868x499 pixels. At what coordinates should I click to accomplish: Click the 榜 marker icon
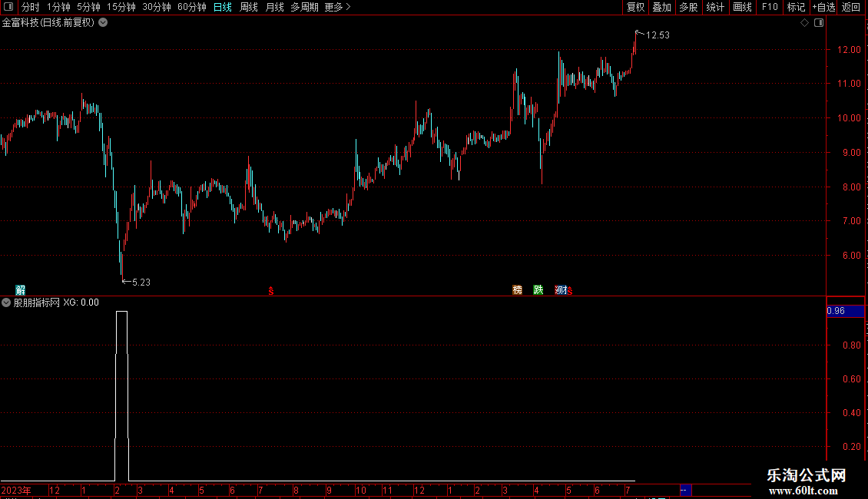pyautogui.click(x=517, y=290)
